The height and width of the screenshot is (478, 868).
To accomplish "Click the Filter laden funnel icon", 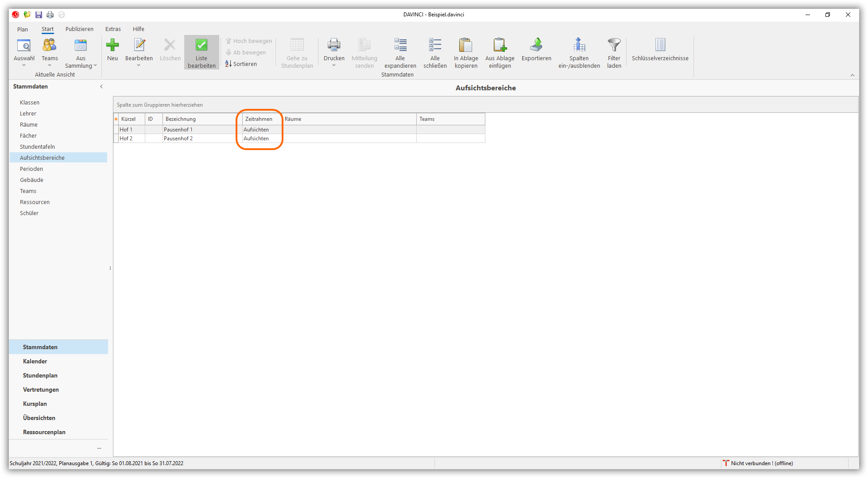I will tap(614, 45).
